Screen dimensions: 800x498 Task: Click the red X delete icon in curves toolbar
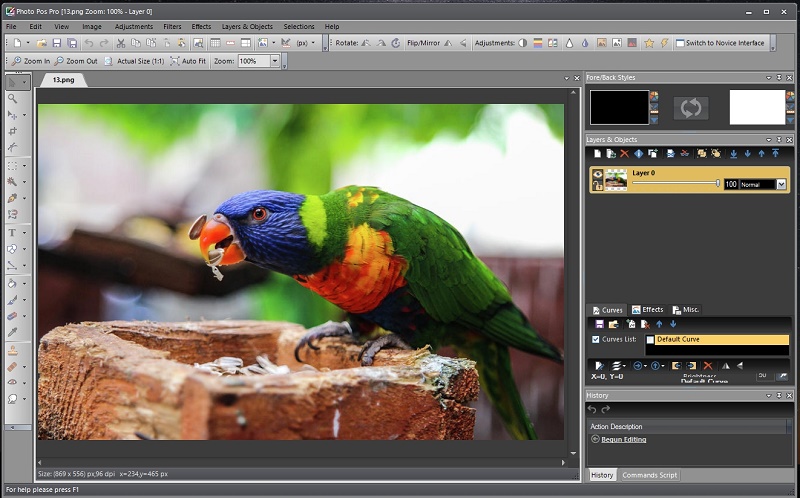point(708,365)
